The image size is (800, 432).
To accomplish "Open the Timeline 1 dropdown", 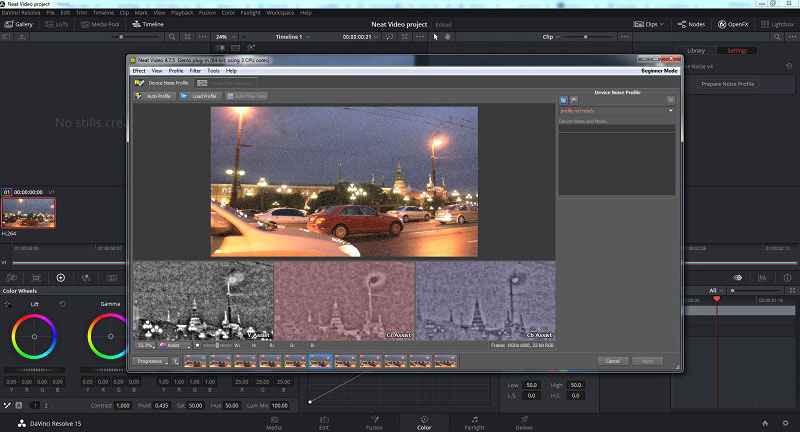I will point(292,37).
